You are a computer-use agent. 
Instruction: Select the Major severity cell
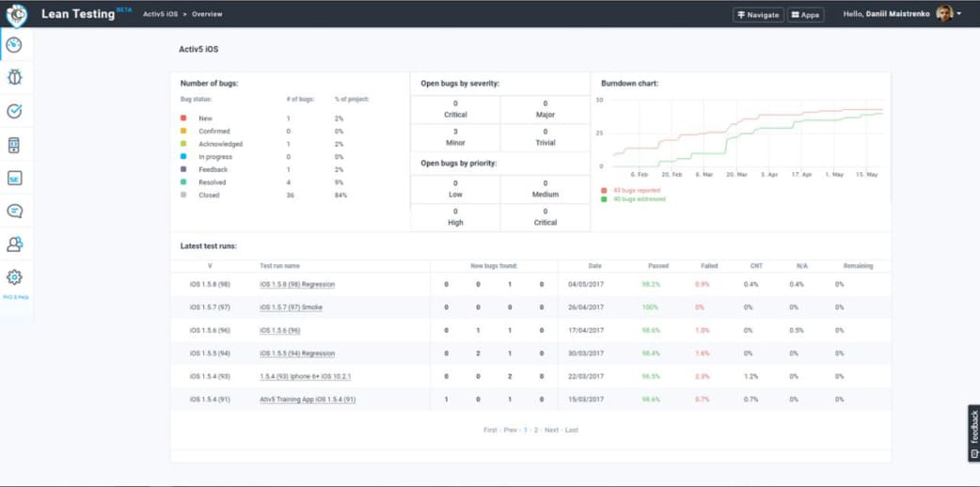tap(545, 109)
